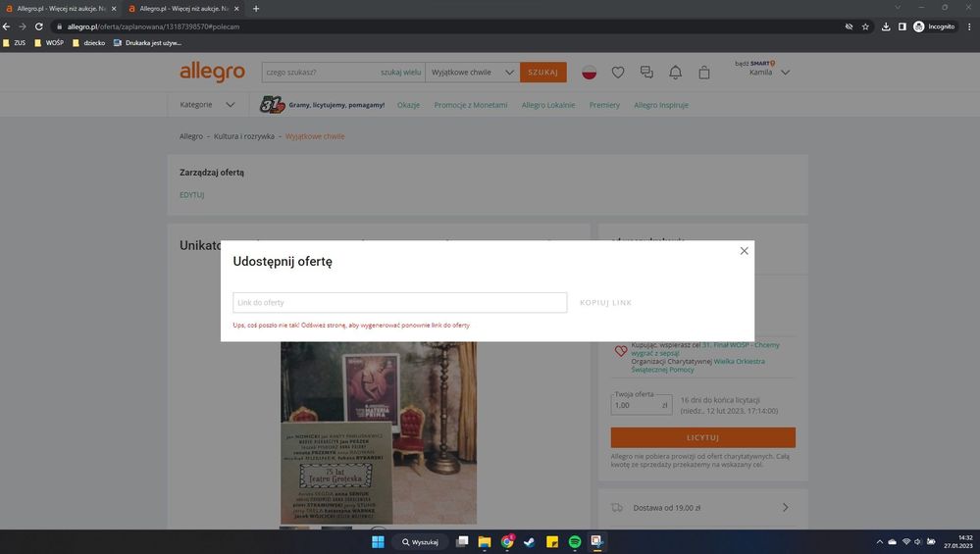Open the WOŚP bookmark folder

(x=49, y=43)
